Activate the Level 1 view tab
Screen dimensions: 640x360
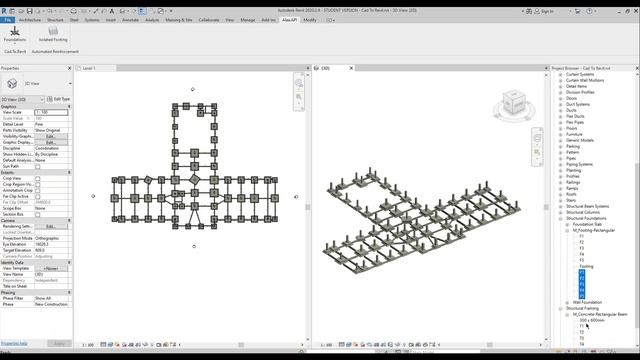[x=96, y=68]
